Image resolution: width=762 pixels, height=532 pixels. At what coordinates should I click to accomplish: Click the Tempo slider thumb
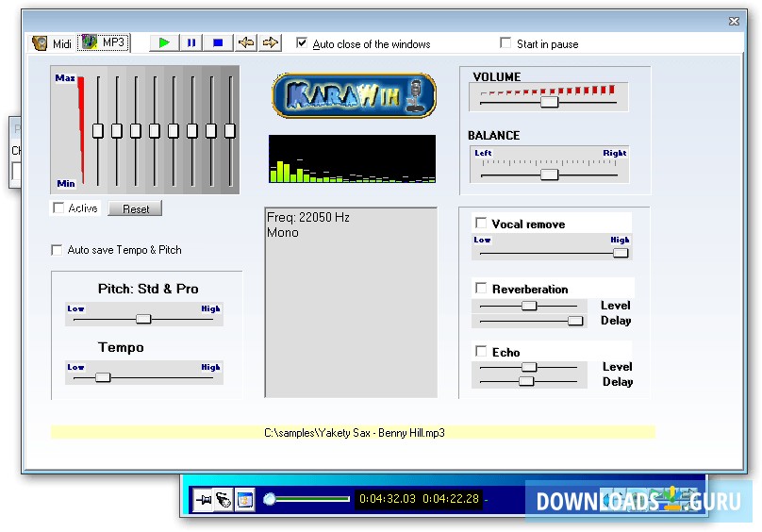pyautogui.click(x=103, y=377)
